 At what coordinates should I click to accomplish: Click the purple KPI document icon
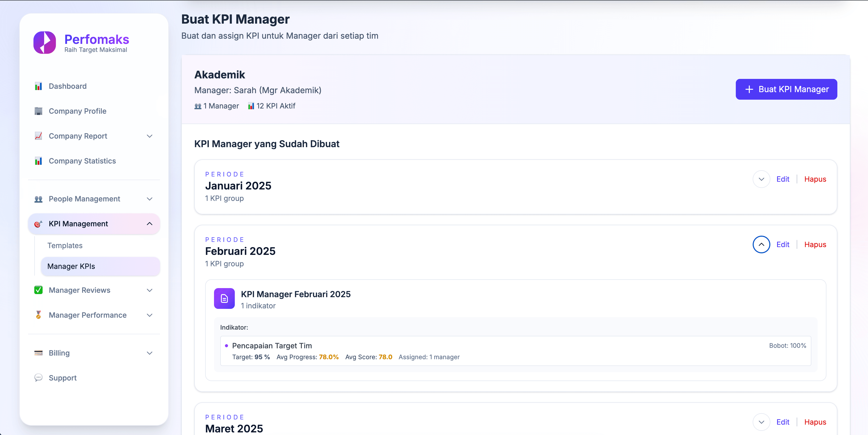[224, 298]
